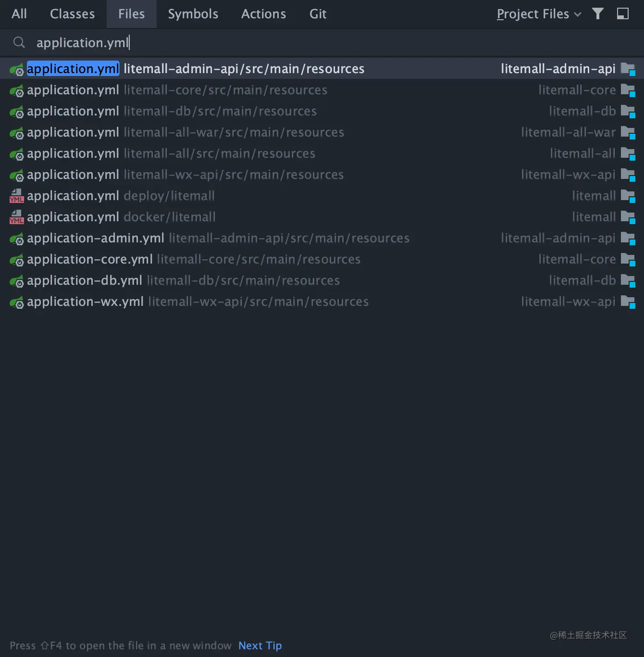Switch to the All tab
644x657 pixels.
click(x=19, y=14)
